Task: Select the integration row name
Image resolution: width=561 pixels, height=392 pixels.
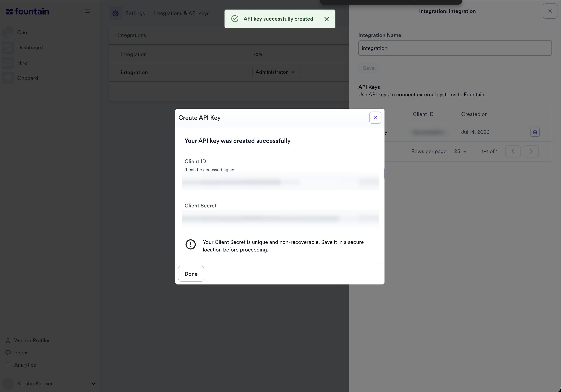Action: point(134,72)
